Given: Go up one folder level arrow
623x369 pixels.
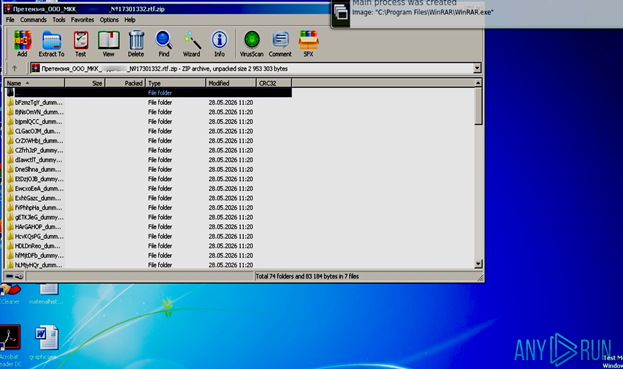Looking at the screenshot, I should (x=15, y=68).
